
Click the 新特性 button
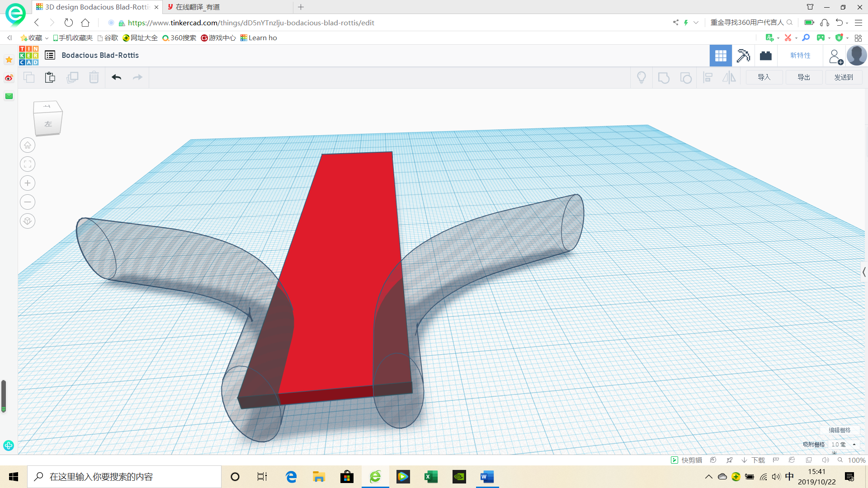[x=800, y=56]
